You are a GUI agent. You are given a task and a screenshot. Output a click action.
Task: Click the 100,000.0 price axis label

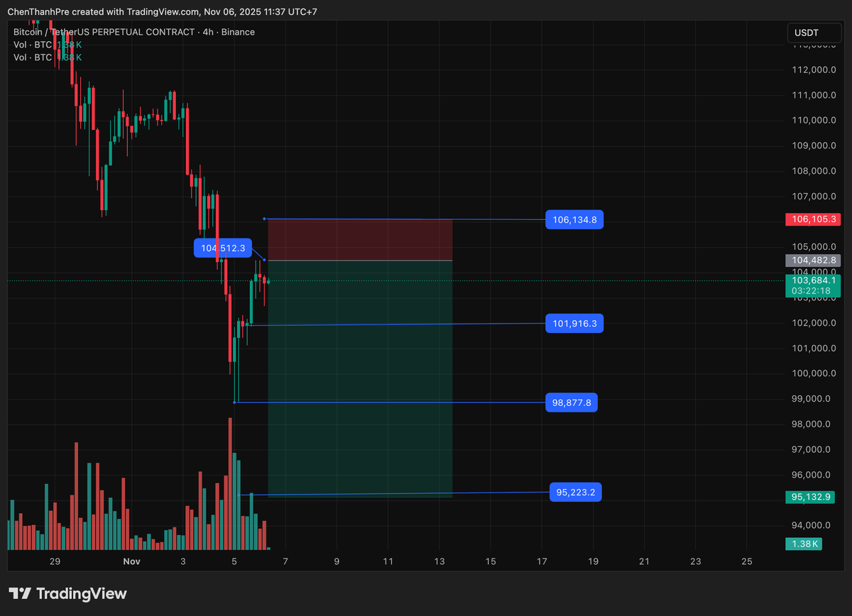pyautogui.click(x=813, y=373)
